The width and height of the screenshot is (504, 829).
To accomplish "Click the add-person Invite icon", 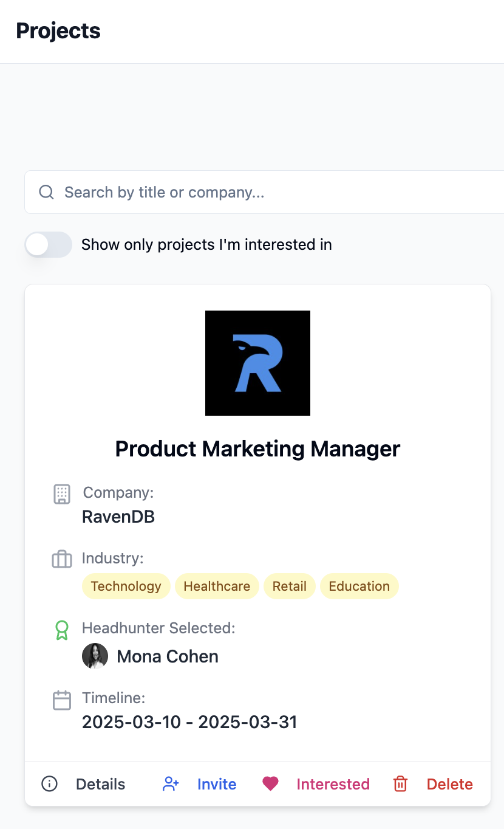I will (171, 784).
